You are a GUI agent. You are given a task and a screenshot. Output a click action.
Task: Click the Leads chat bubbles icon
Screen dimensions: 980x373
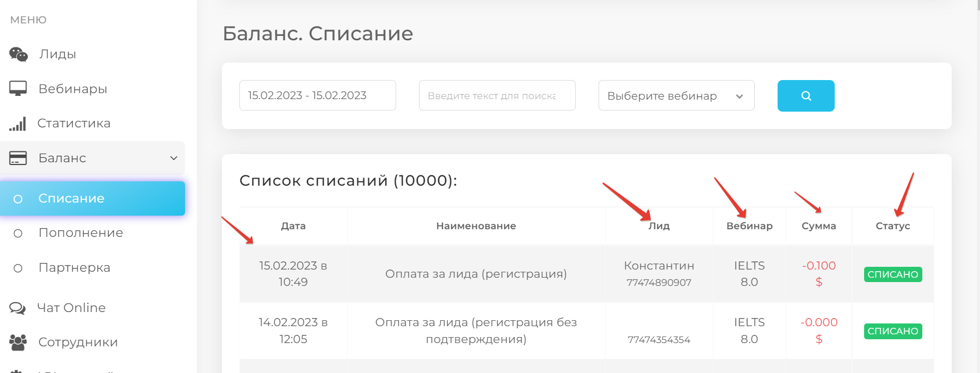tap(19, 54)
